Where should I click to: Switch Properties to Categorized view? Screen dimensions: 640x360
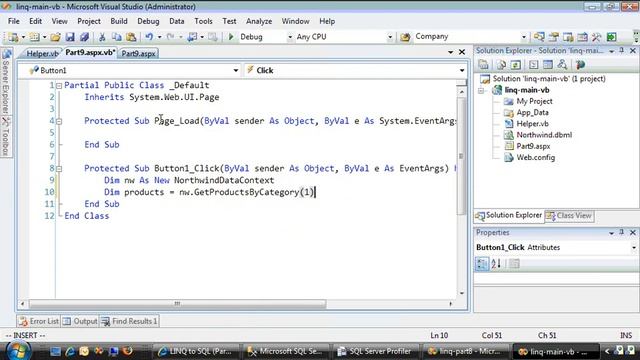[482, 264]
